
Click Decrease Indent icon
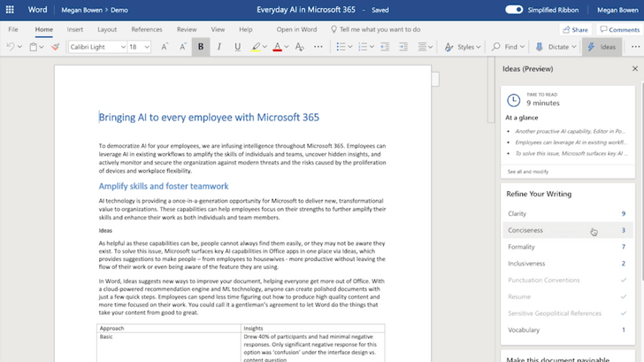pyautogui.click(x=385, y=47)
